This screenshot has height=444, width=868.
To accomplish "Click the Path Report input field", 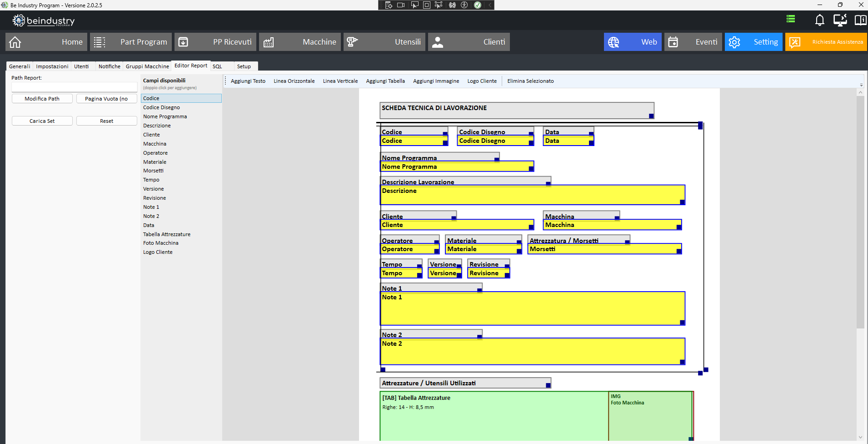I will coord(75,87).
